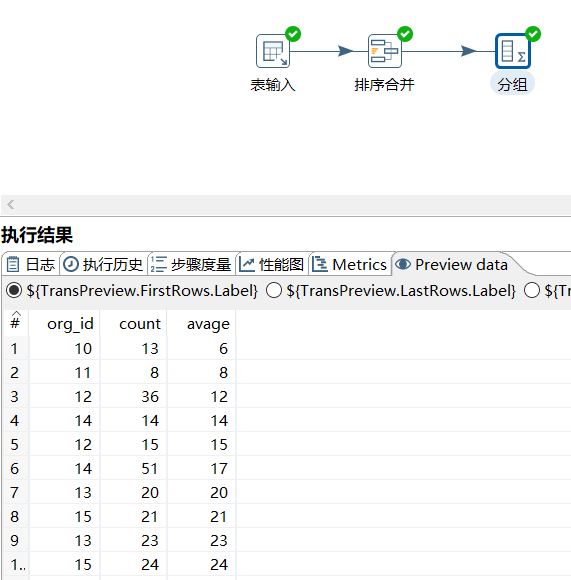Select the 表输入 table input step icon
Screen dimensions: 571x580
[x=273, y=51]
